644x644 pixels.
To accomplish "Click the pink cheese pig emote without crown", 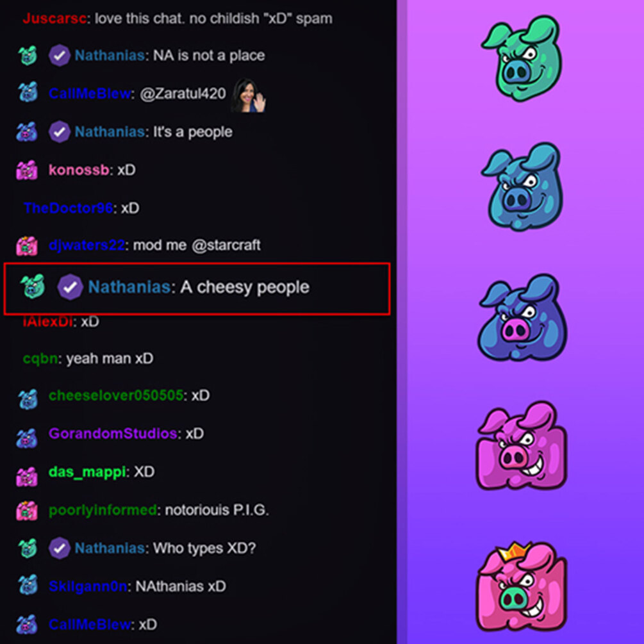I will 522,446.
